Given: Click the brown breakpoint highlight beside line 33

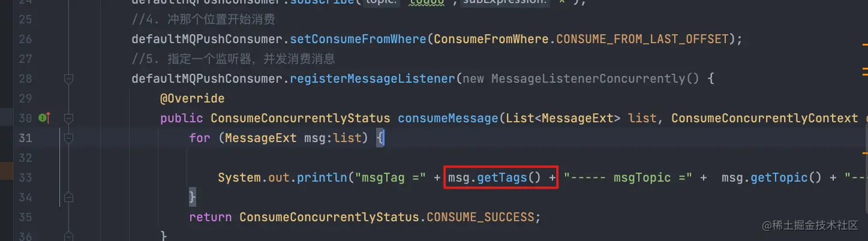Looking at the screenshot, I should [x=7, y=171].
